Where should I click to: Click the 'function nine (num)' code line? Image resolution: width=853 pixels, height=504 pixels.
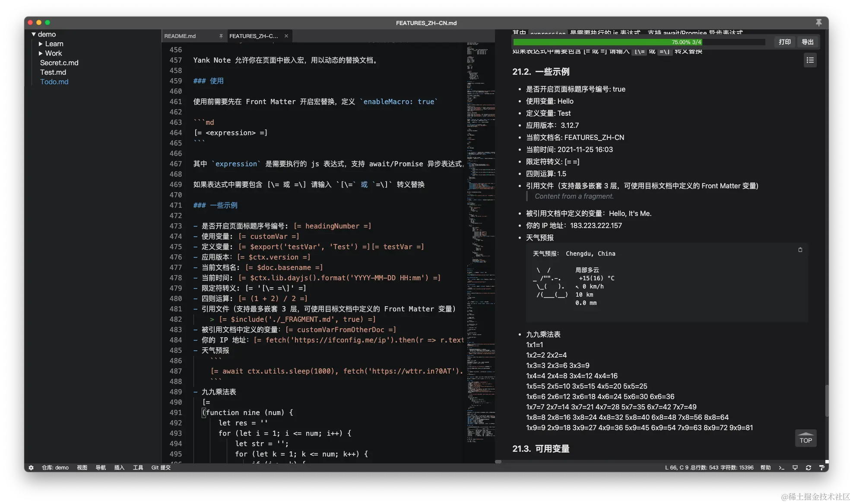[x=247, y=412]
